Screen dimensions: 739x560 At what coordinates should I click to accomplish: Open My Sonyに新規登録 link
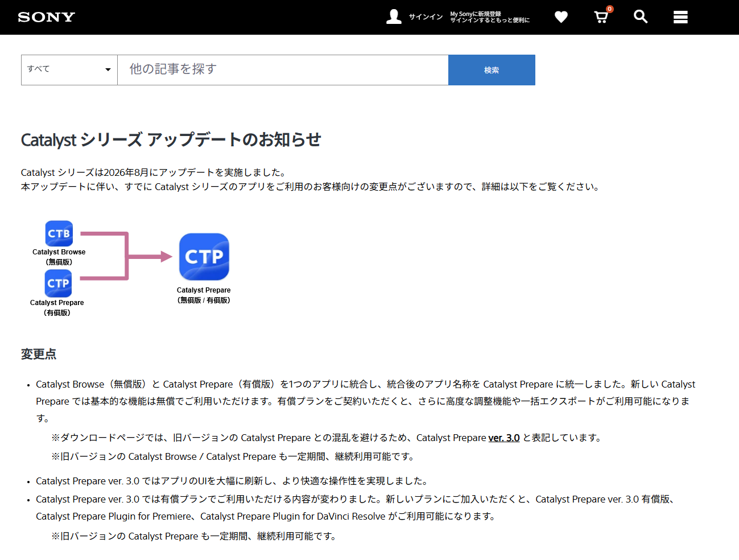[x=476, y=14]
